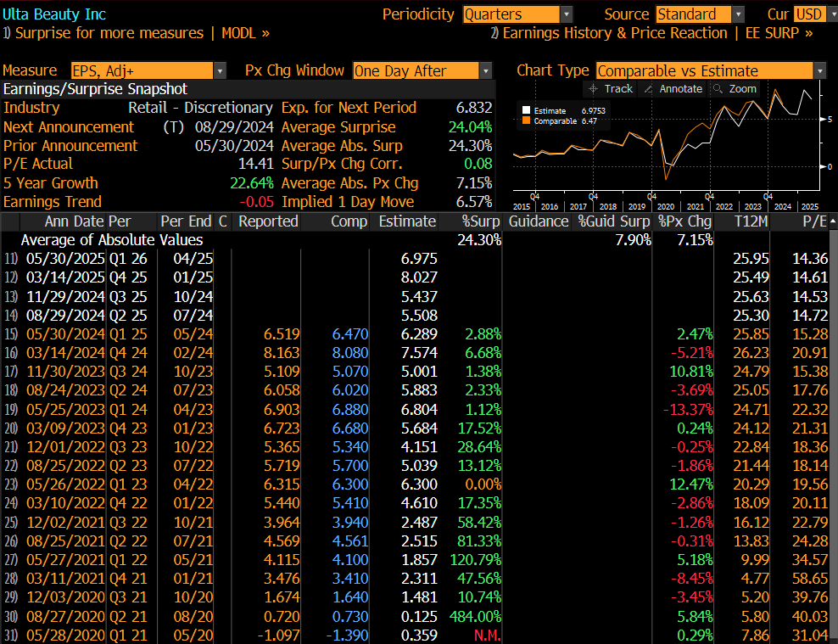The height and width of the screenshot is (644, 838).
Task: Open the Periodicity Quarters dropdown
Action: [x=567, y=14]
